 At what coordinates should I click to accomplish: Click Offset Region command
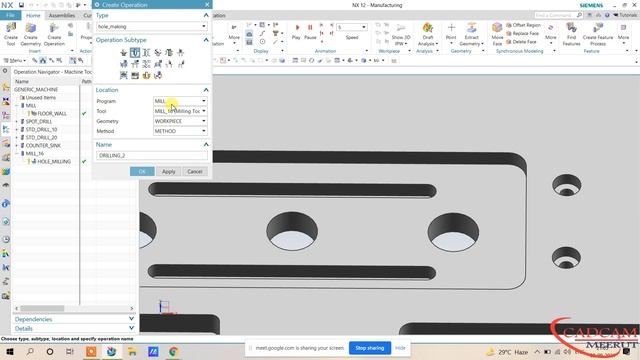click(x=523, y=25)
